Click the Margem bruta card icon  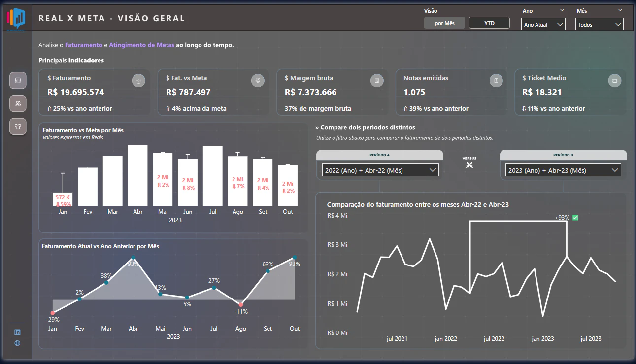pyautogui.click(x=377, y=81)
